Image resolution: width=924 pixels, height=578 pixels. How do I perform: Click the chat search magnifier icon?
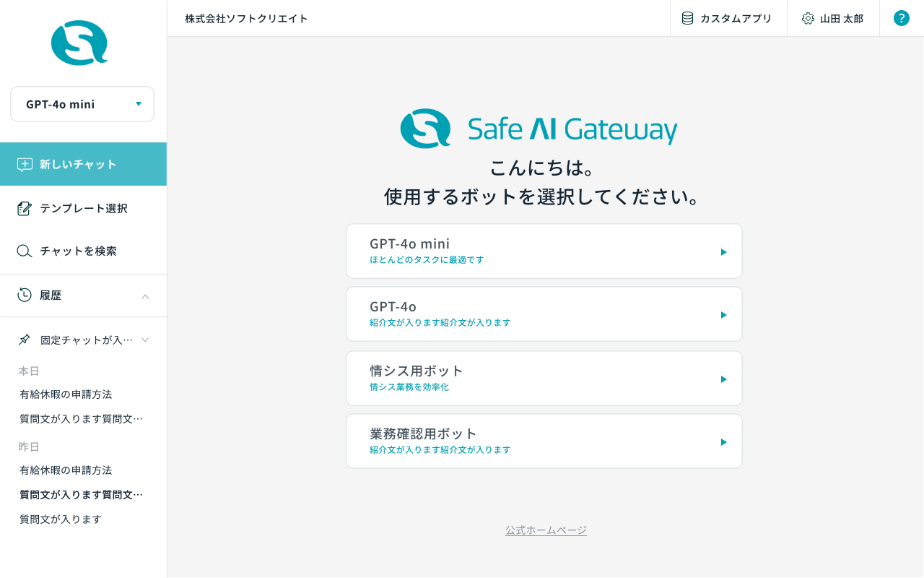25,251
